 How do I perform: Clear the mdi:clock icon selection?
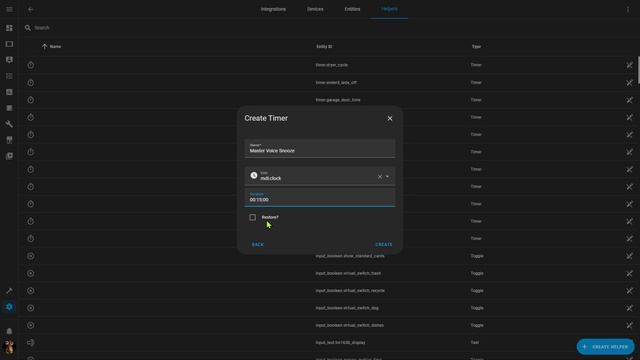click(380, 176)
